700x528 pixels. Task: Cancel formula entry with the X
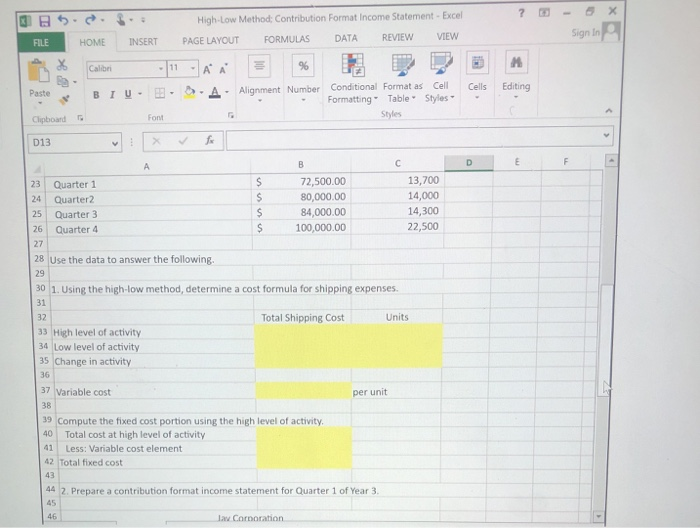[x=156, y=141]
